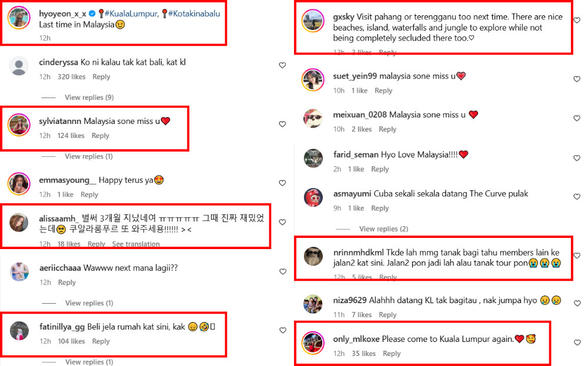Open the #KualaLumpur hashtag link
Image resolution: width=588 pixels, height=366 pixels.
(131, 14)
